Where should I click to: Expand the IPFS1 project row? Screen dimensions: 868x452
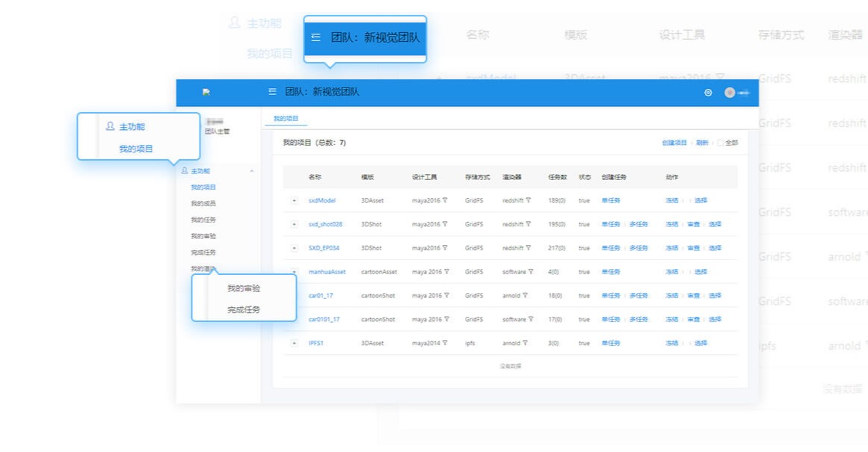(294, 344)
